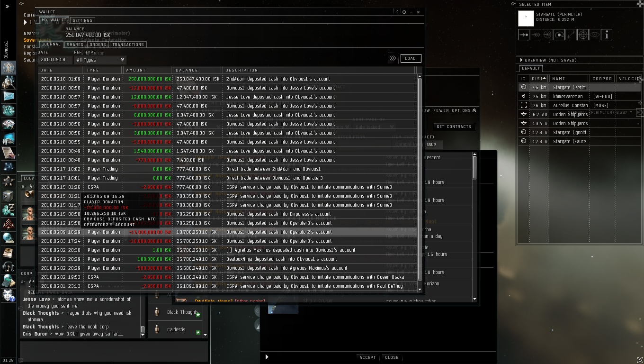Click the Get Contracts button
Image resolution: width=644 pixels, height=364 pixels.
coord(454,127)
